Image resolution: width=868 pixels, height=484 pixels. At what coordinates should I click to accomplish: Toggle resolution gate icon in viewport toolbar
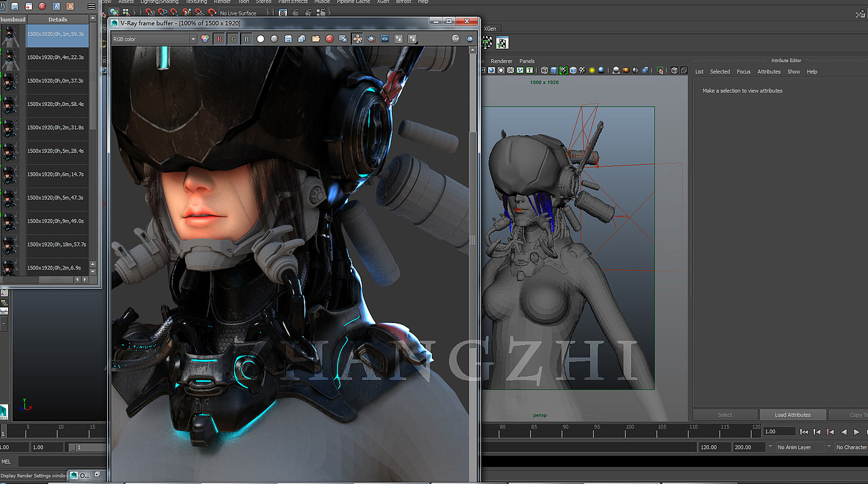point(492,70)
